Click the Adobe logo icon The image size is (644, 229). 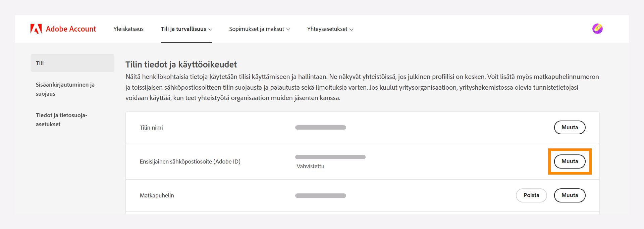(x=36, y=29)
